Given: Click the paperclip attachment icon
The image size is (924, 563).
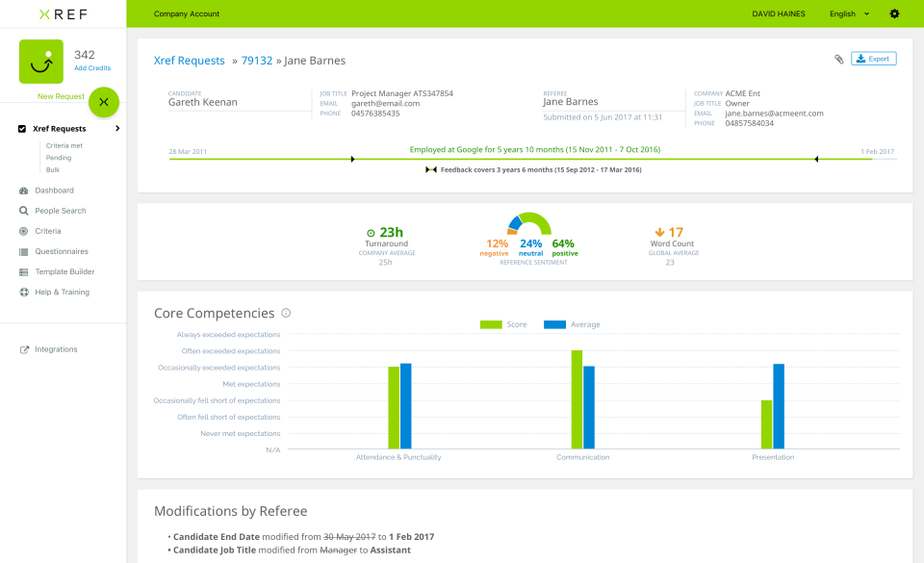Looking at the screenshot, I should [x=838, y=58].
